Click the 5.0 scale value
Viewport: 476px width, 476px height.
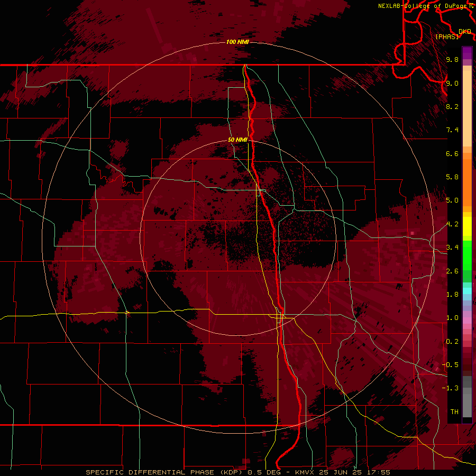452,200
